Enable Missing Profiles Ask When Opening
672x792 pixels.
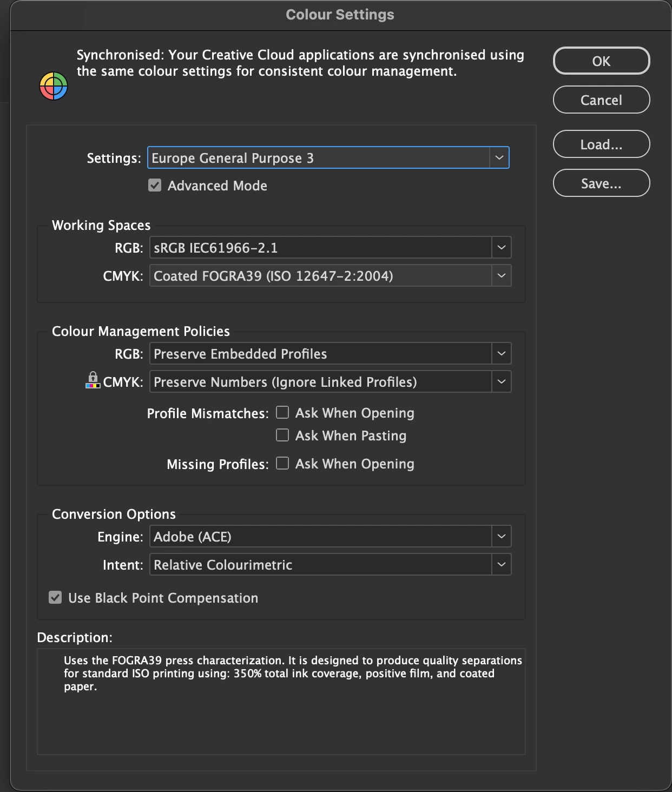282,464
